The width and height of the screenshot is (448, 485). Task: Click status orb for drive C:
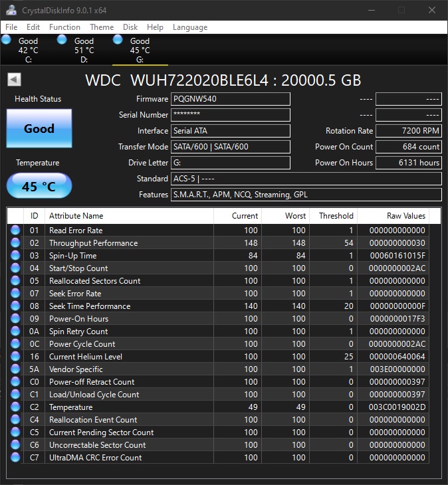coord(6,40)
